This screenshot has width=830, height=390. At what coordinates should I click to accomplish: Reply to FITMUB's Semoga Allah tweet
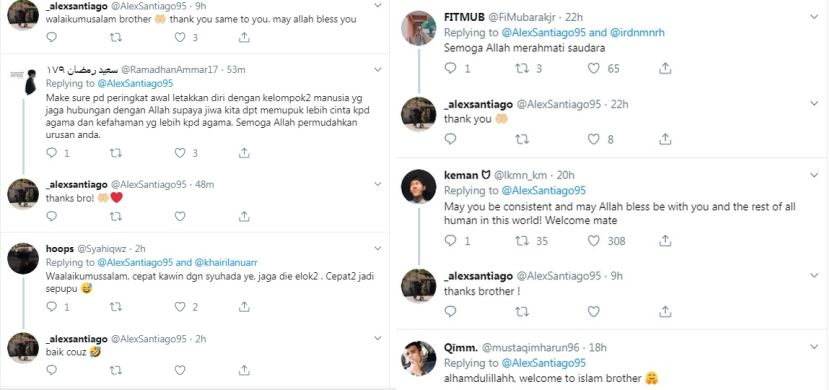coord(450,68)
